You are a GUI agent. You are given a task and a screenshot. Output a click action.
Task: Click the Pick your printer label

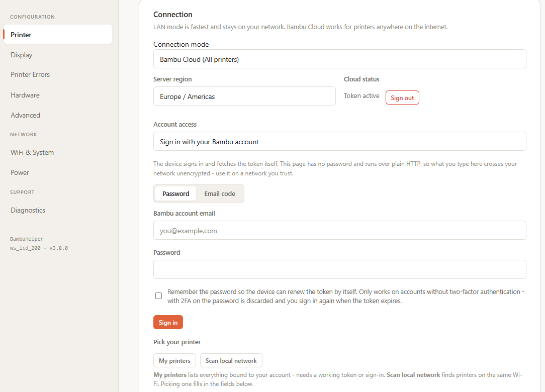coord(177,342)
